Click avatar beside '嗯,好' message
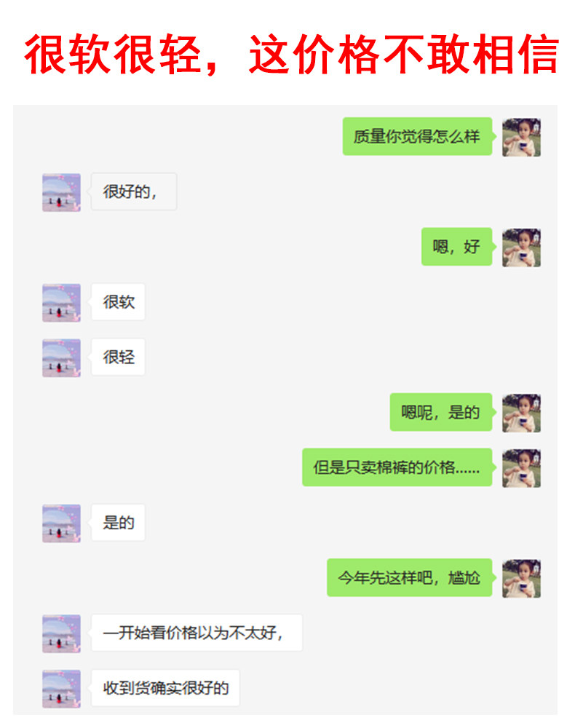 521,248
